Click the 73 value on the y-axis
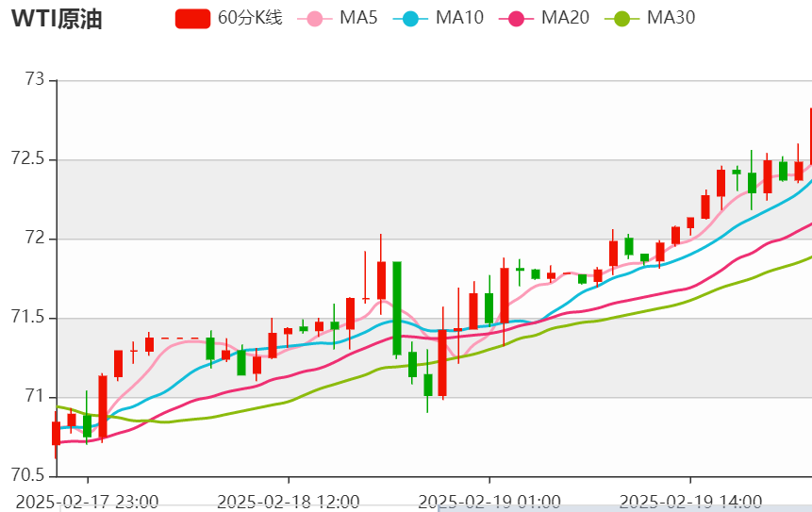Screen dimensions: 812x512 35,80
